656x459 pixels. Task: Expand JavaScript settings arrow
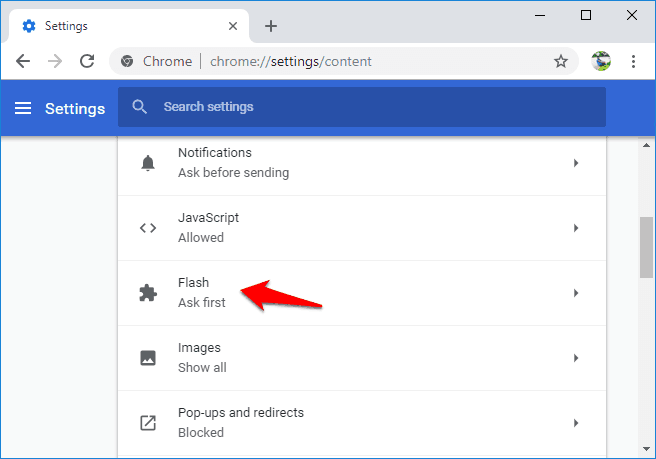click(576, 228)
